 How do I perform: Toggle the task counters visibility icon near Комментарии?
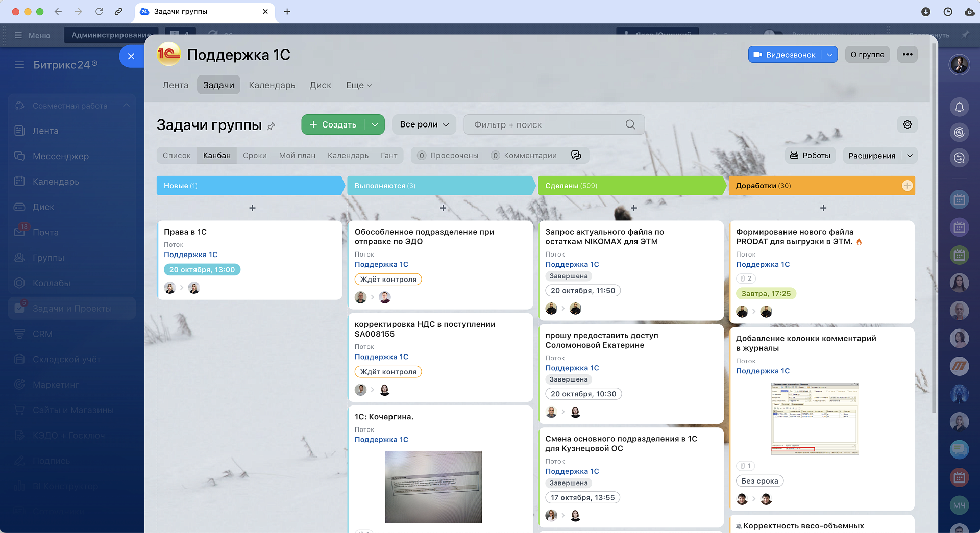[576, 155]
